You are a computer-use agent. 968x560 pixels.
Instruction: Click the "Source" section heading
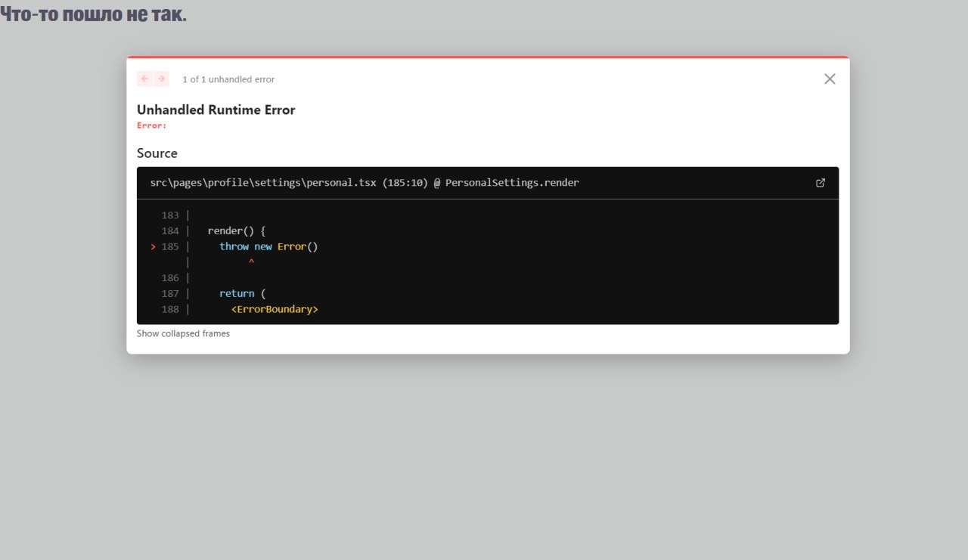(157, 153)
